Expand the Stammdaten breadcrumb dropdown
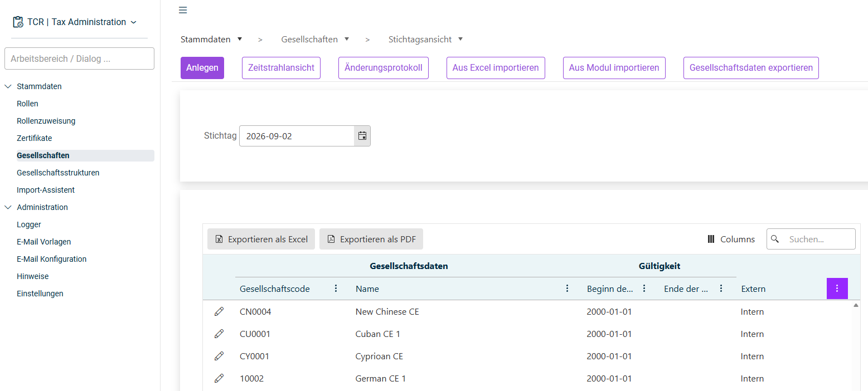The image size is (868, 391). click(240, 39)
